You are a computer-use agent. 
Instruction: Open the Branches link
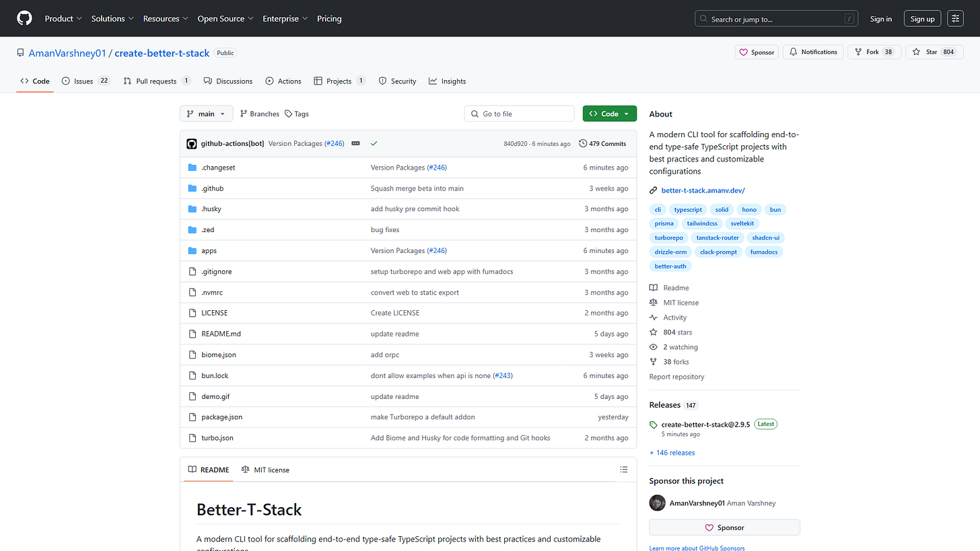click(259, 114)
